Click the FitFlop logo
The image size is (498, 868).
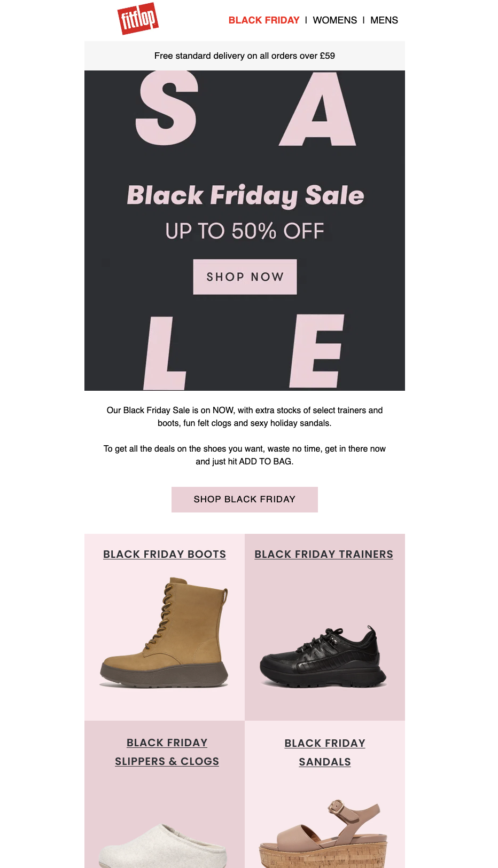[x=138, y=19]
